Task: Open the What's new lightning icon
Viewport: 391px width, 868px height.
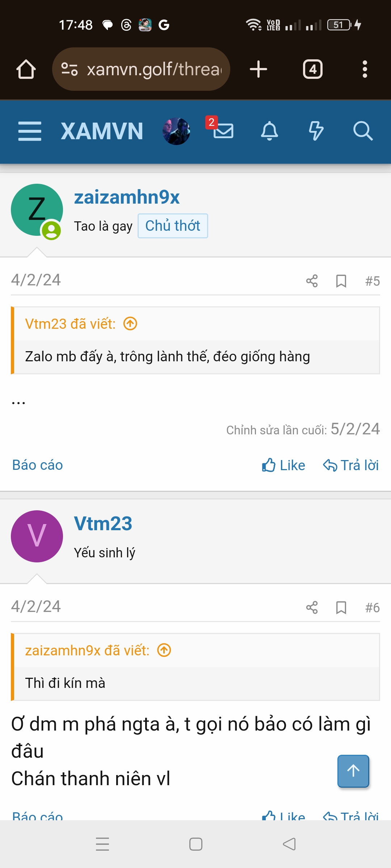Action: (x=316, y=131)
